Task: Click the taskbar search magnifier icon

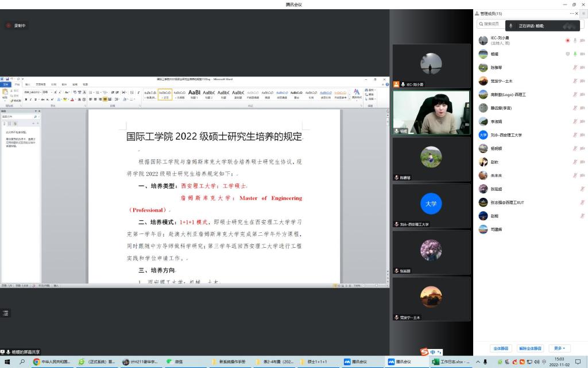Action: pyautogui.click(x=22, y=362)
